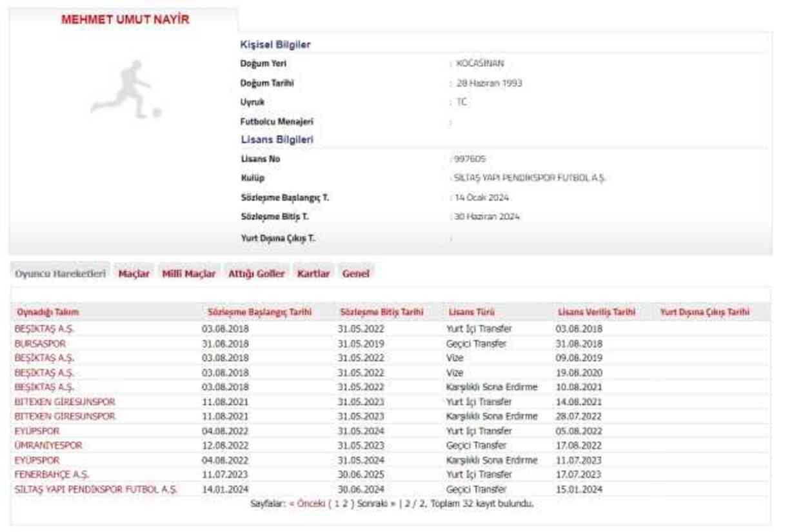This screenshot has width=803, height=532.
Task: Open the FENERBAHÇE A.Ş. team link
Action: coord(52,475)
